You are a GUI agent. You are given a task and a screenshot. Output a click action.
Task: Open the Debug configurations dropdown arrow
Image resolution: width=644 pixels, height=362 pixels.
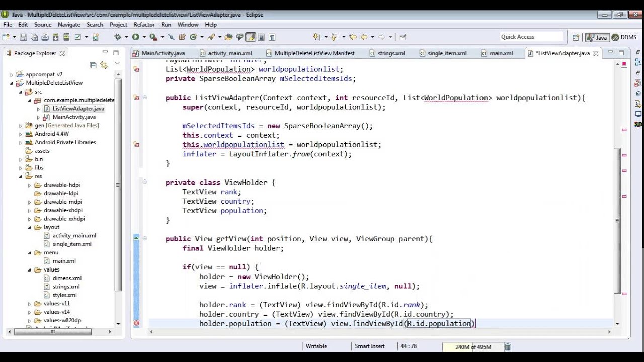pos(125,37)
